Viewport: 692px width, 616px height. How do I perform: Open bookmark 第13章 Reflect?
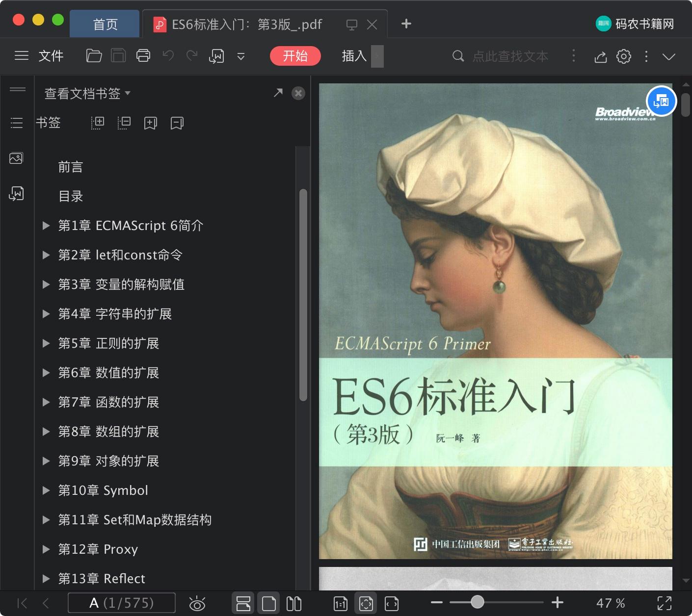point(102,579)
